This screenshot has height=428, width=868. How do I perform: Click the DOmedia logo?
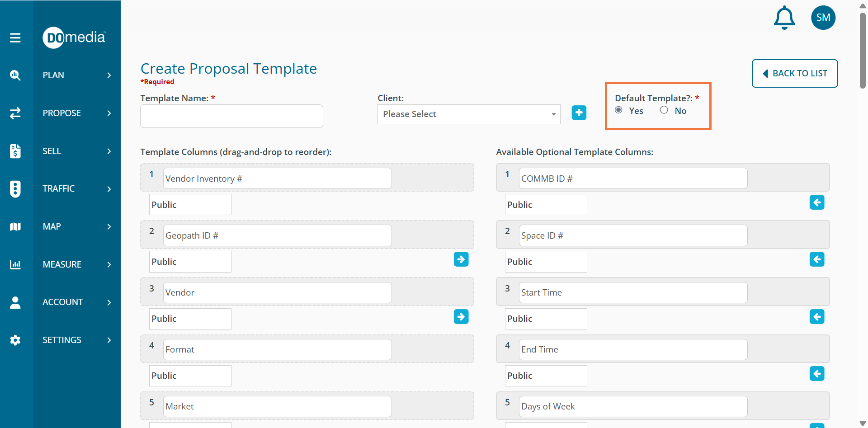click(75, 38)
